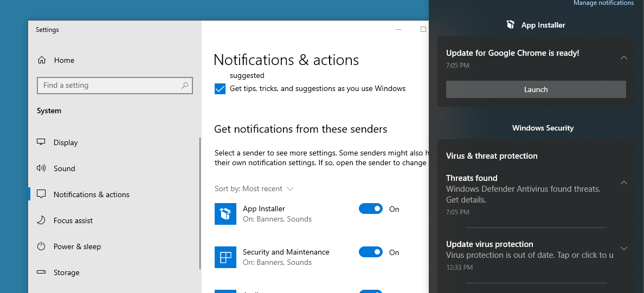Uncheck Get tips, tricks, and suggestions checkbox
The width and height of the screenshot is (644, 293).
tap(220, 89)
